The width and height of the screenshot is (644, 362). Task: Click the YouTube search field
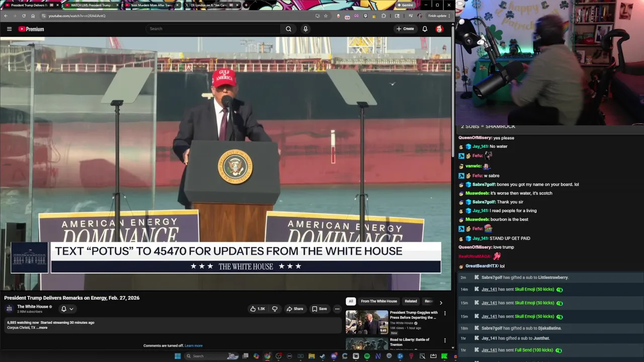[x=214, y=29]
